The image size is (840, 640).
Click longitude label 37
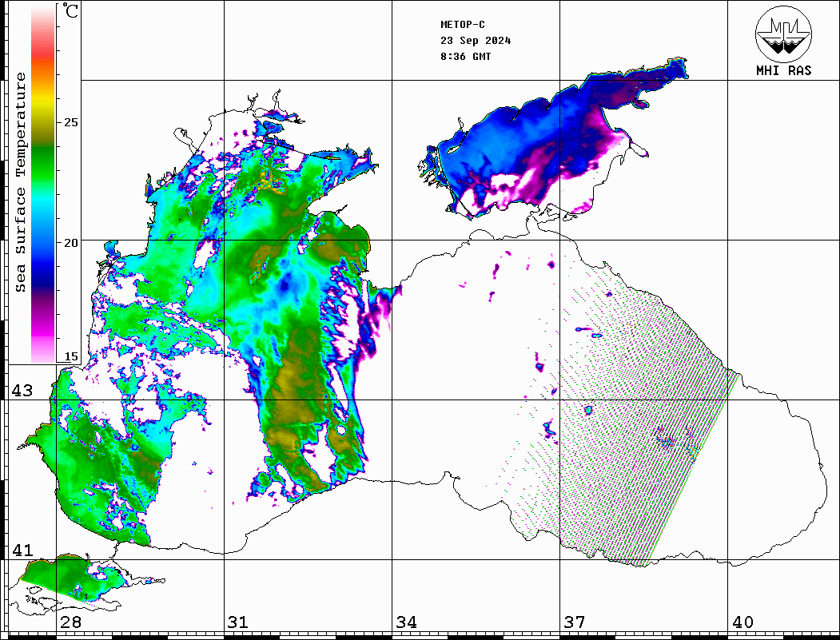tap(575, 622)
